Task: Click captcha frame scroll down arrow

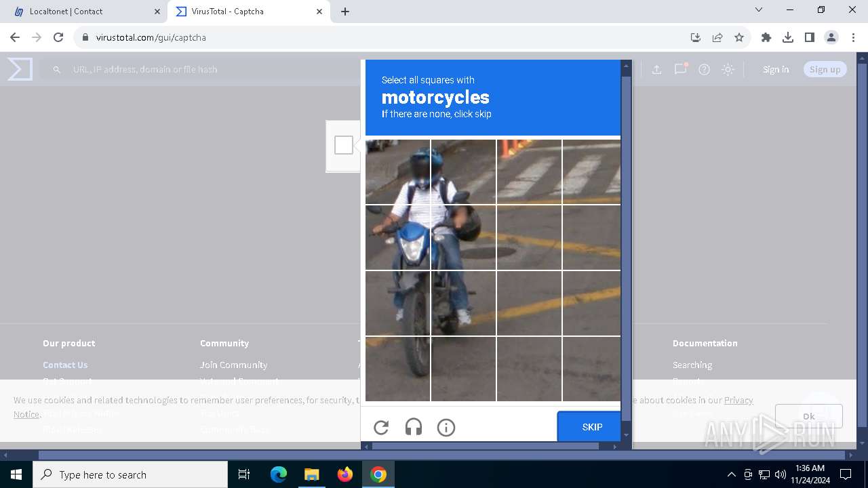Action: pyautogui.click(x=626, y=434)
